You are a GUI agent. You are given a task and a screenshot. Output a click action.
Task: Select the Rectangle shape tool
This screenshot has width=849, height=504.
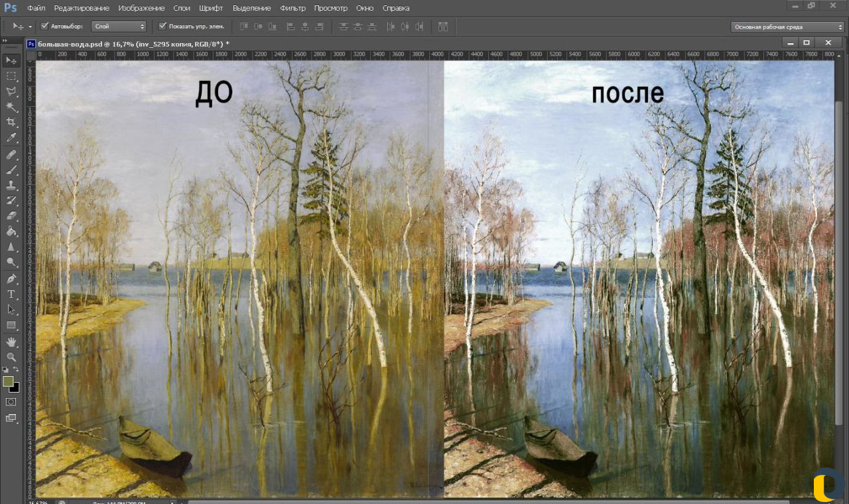click(x=11, y=325)
